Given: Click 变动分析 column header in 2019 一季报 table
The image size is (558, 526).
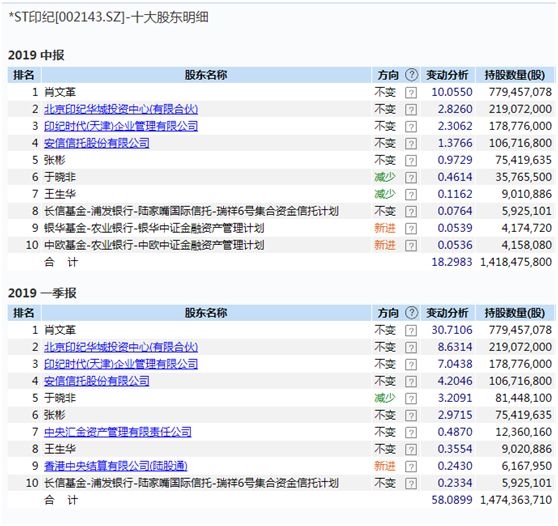Looking at the screenshot, I should click(x=447, y=312).
